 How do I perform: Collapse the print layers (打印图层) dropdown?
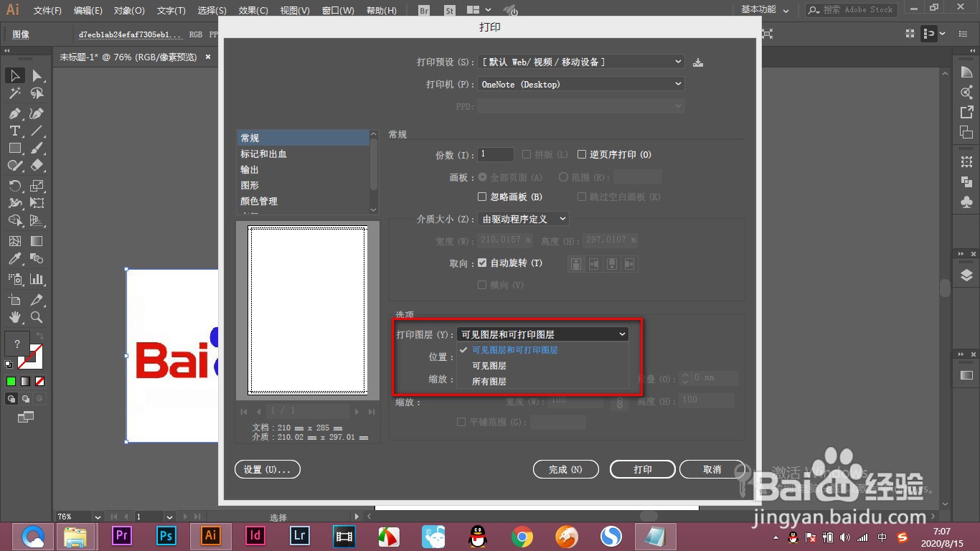click(x=542, y=334)
